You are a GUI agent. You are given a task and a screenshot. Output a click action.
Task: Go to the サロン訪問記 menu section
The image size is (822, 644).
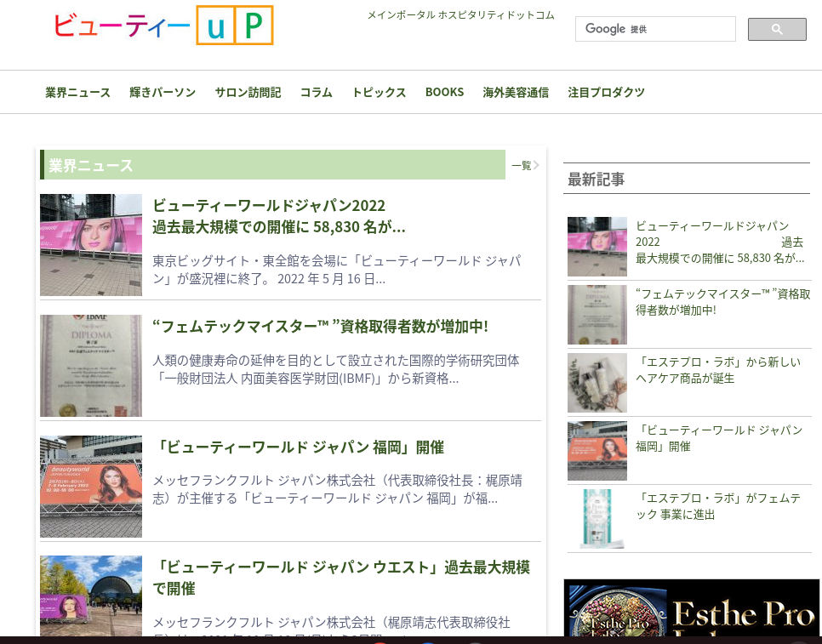pyautogui.click(x=248, y=92)
